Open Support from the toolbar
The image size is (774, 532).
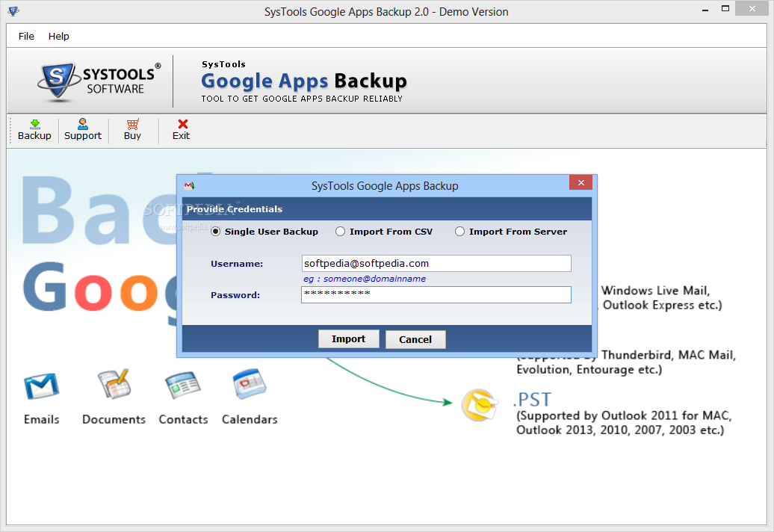(x=82, y=130)
